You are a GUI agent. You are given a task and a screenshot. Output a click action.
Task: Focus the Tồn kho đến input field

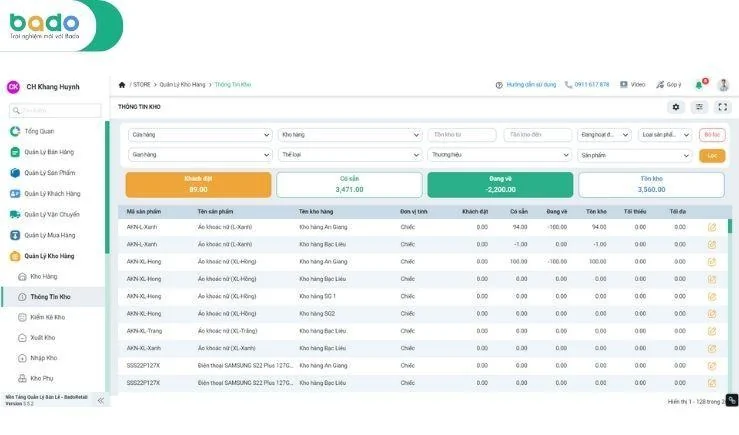click(538, 135)
